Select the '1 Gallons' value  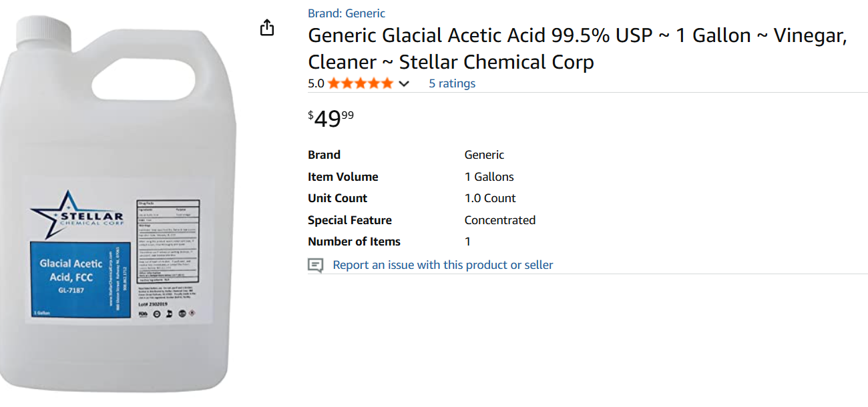coord(489,177)
